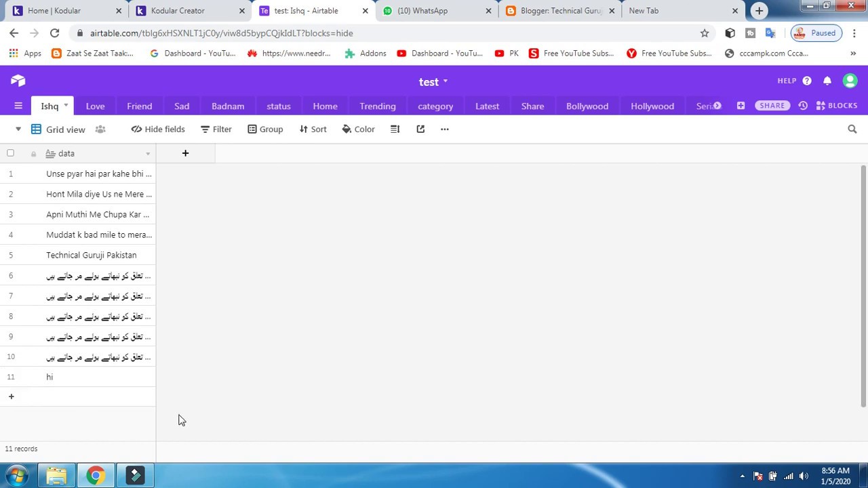This screenshot has height=488, width=868.
Task: Open the Ishq tab dropdown arrow
Action: tap(66, 106)
